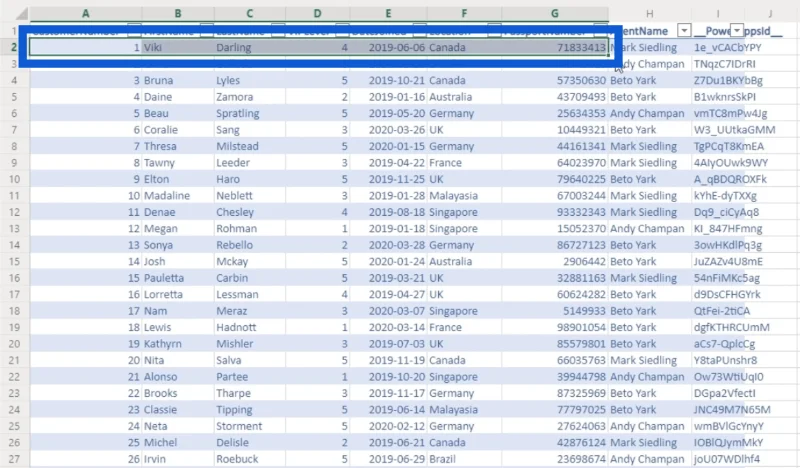Click the Select All corner triangle
This screenshot has width=800, height=468.
21,14
